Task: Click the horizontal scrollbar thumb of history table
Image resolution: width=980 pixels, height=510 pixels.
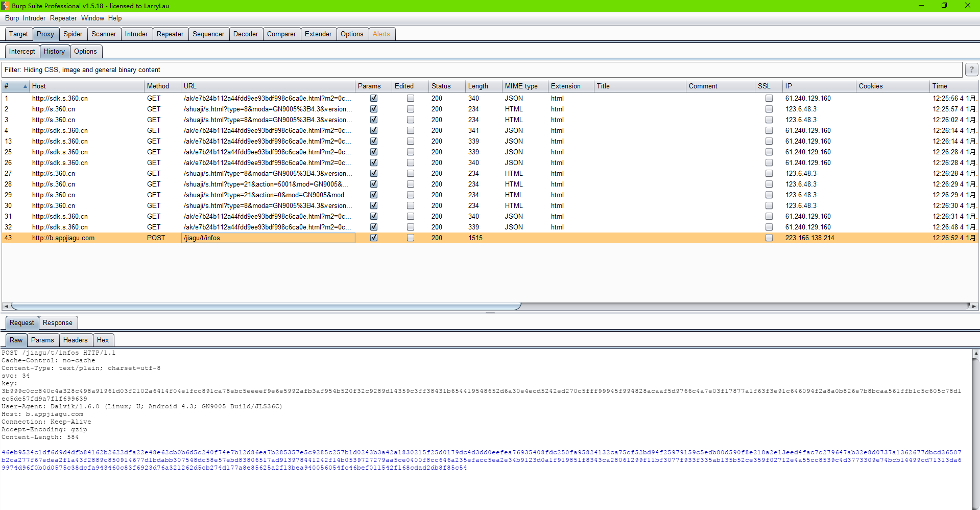Action: pos(266,306)
